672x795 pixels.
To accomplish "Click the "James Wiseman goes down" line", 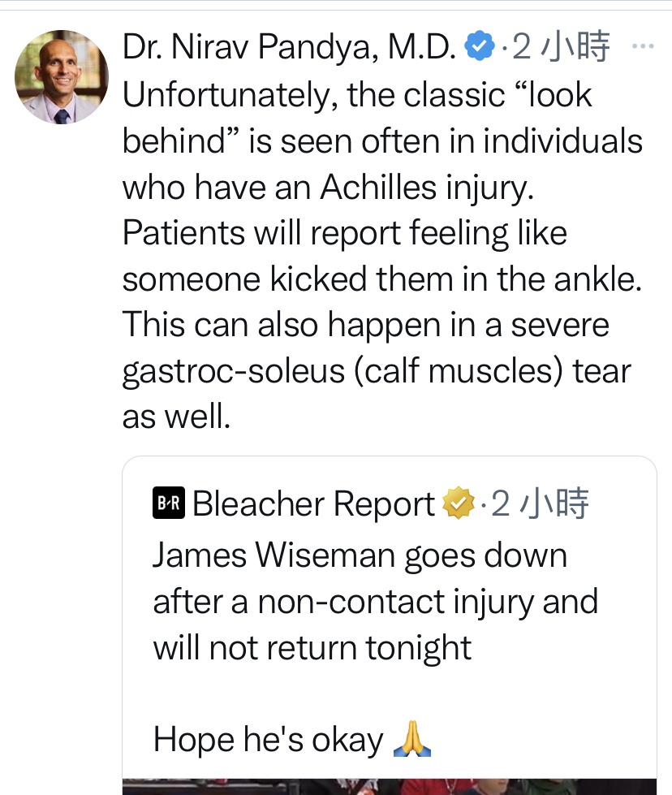I will coord(360,556).
